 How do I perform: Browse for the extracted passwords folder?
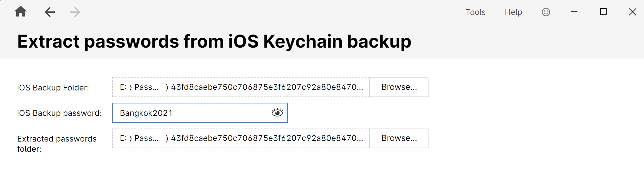coord(399,138)
